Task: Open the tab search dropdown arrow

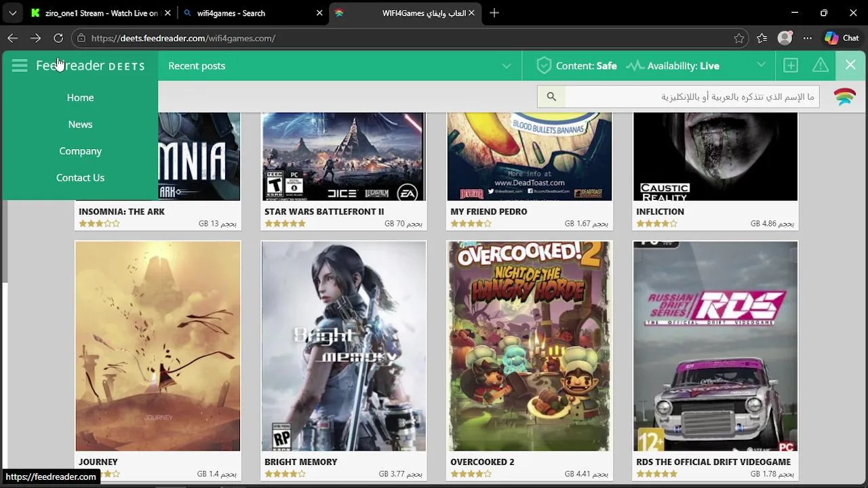Action: 12,13
